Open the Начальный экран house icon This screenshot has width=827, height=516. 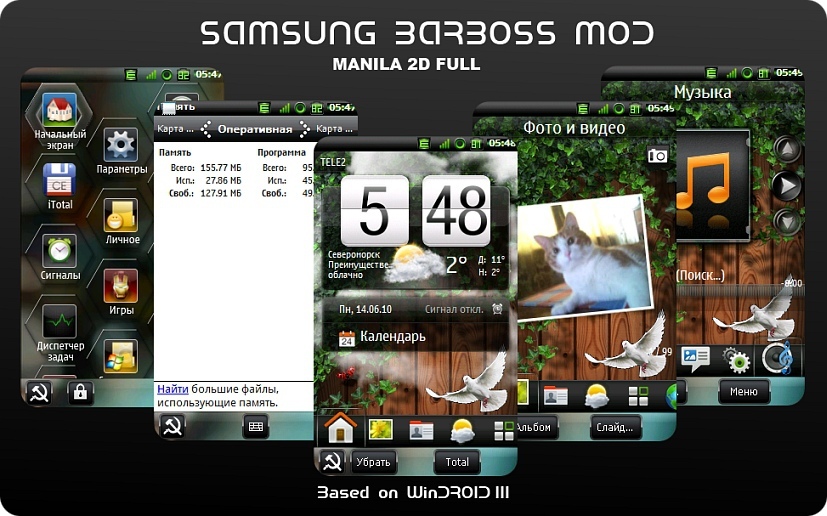coord(60,110)
